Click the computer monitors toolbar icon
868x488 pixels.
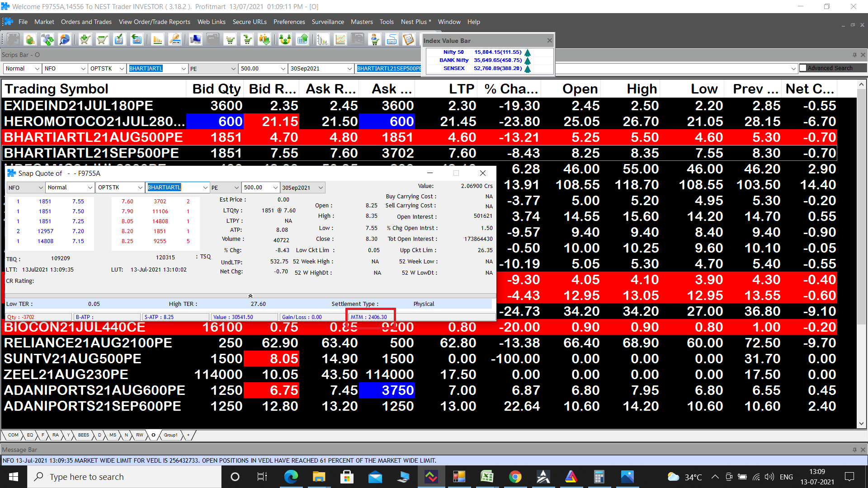(x=196, y=40)
